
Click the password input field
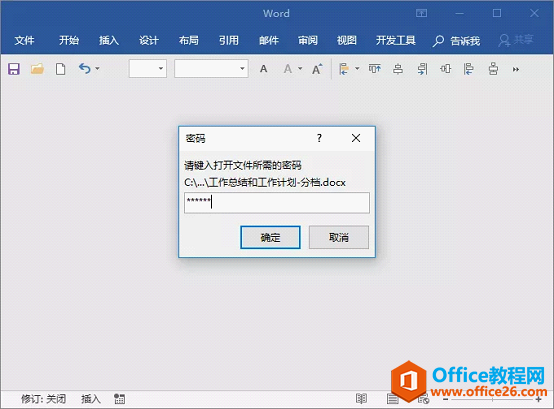(277, 203)
